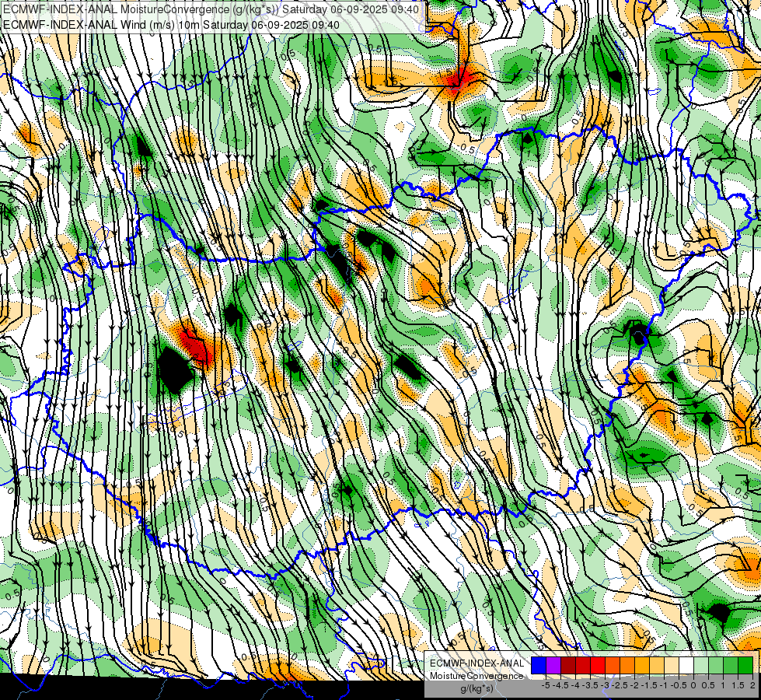This screenshot has width=761, height=700.
Task: Click the -3.5 legend scale value
Action: [590, 685]
